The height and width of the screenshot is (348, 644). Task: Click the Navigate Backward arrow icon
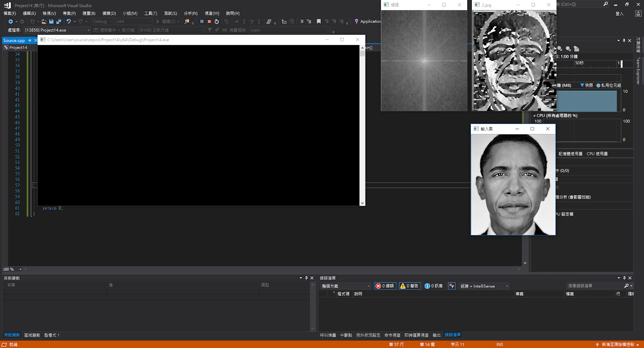click(x=10, y=21)
